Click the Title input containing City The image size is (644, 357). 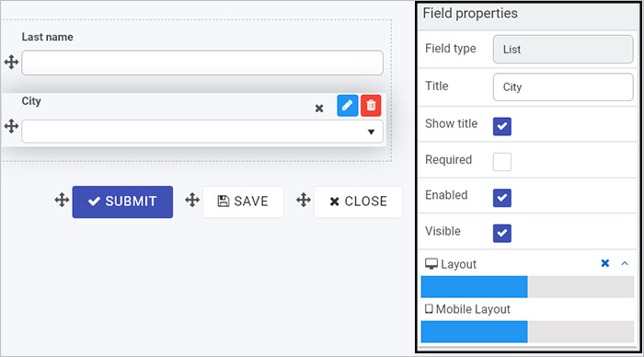(563, 87)
